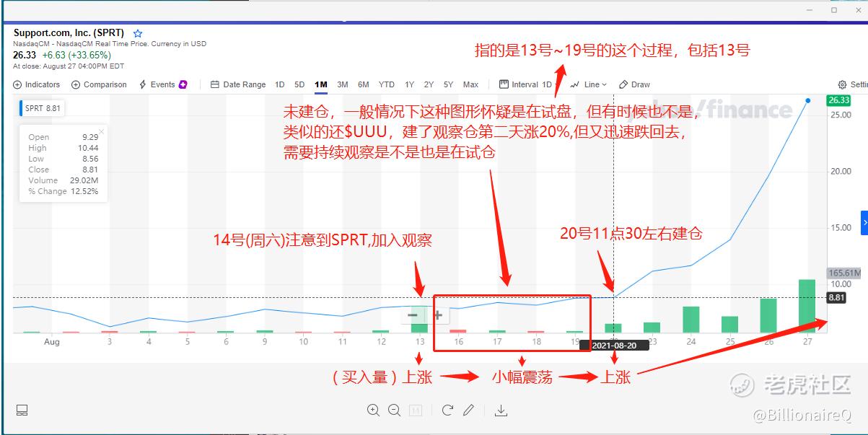Open the Indicators plus menu

(37, 84)
